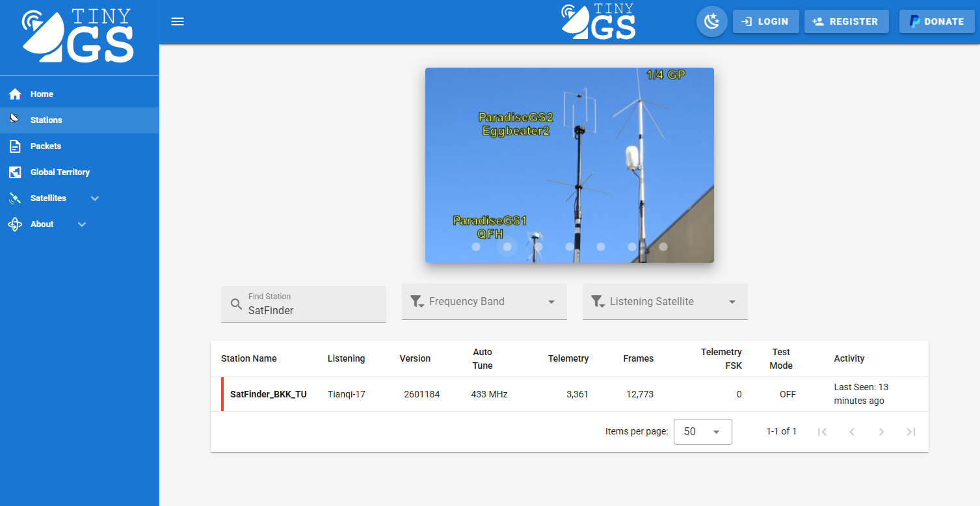Change items per page using the 50 dropdown
980x506 pixels.
(x=702, y=431)
